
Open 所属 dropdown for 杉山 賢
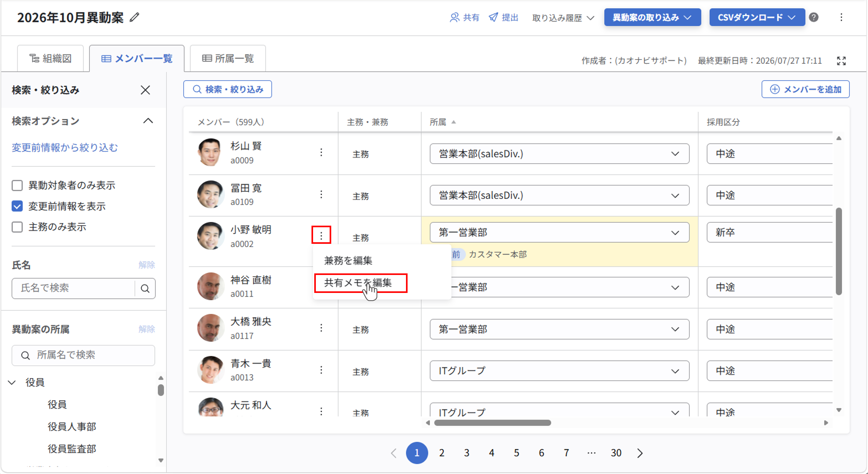click(559, 154)
